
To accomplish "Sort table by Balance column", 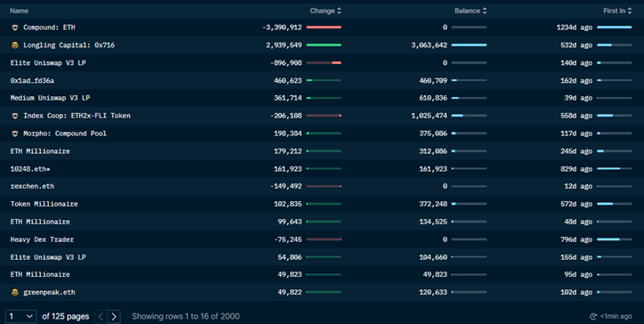I will 471,11.
